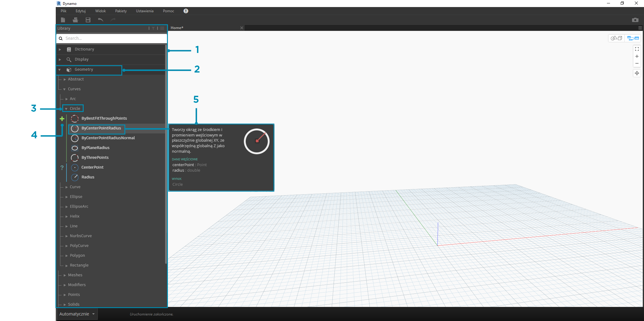This screenshot has height=321, width=644.
Task: Click the Geometry cube icon
Action: click(x=69, y=70)
